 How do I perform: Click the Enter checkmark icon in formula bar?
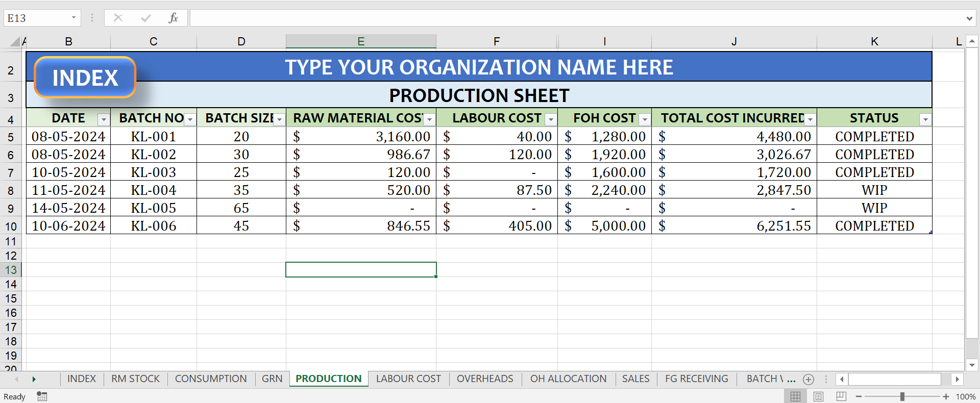click(146, 18)
